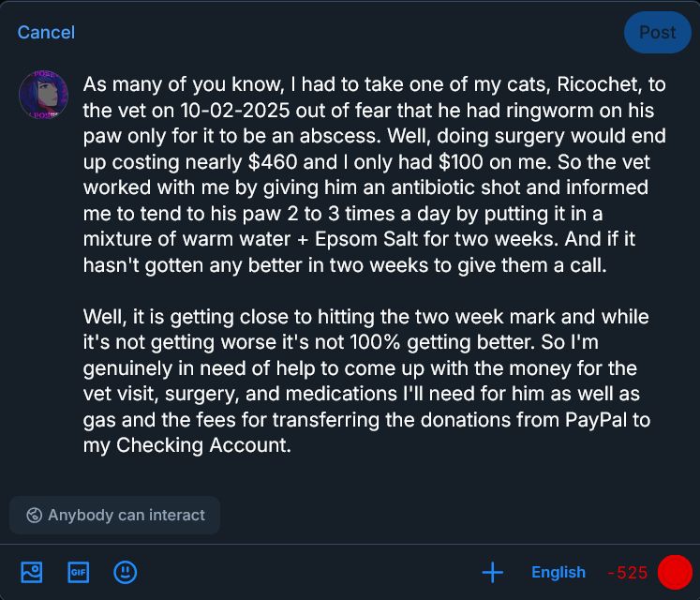Add another post to thread with plus icon
This screenshot has height=600, width=700.
pyautogui.click(x=493, y=572)
